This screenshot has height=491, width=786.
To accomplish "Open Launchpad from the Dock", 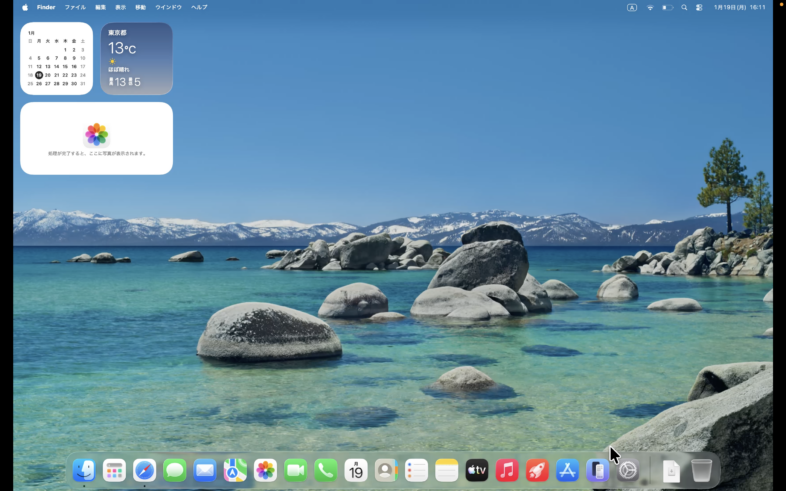I will (x=114, y=470).
